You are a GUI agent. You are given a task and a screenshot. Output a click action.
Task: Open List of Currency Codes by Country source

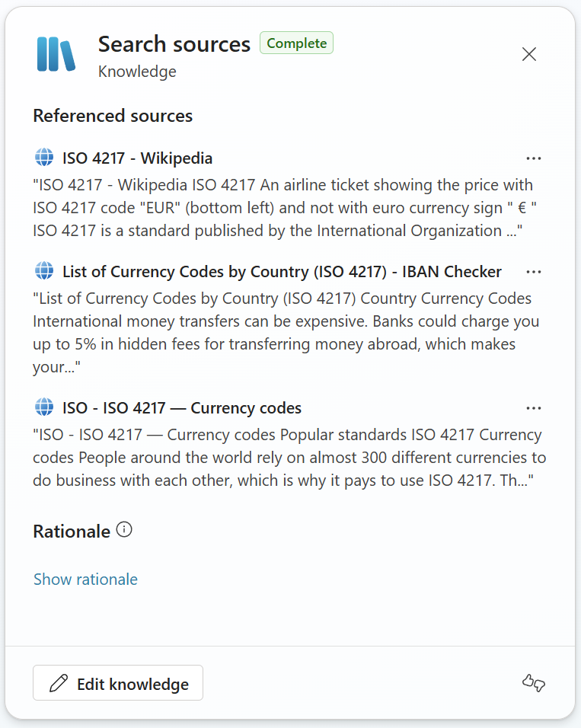pos(282,272)
